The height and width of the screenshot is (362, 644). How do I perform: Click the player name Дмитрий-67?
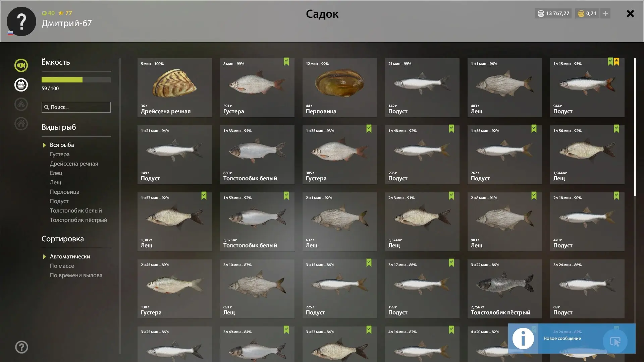click(67, 23)
